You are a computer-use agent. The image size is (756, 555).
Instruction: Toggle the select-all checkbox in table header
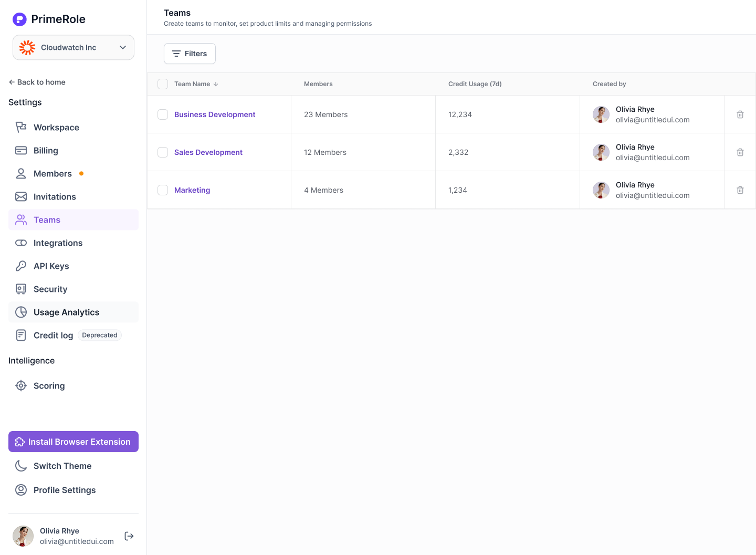coord(163,84)
